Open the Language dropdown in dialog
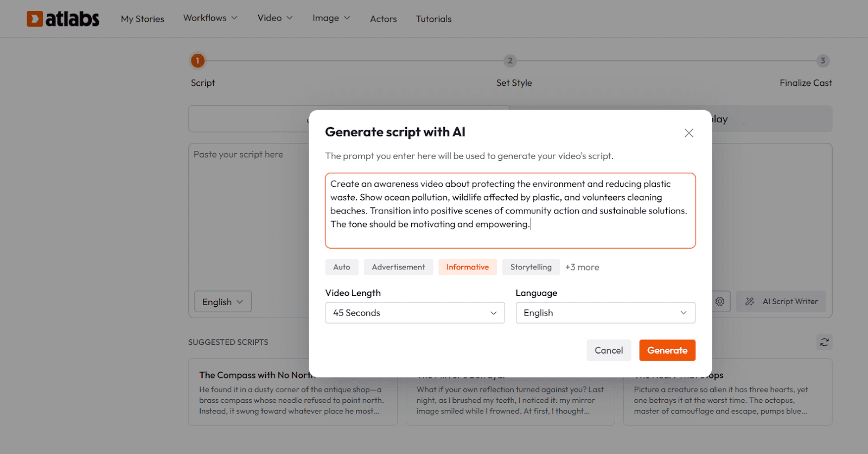 coord(605,313)
